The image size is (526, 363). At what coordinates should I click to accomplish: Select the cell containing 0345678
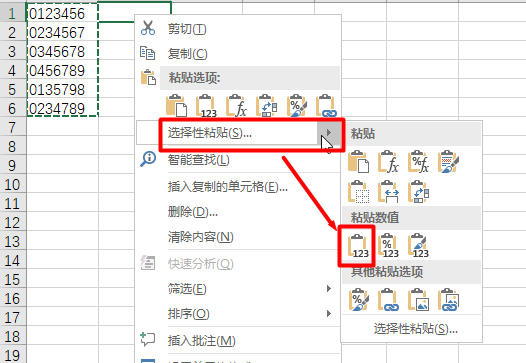pos(62,51)
